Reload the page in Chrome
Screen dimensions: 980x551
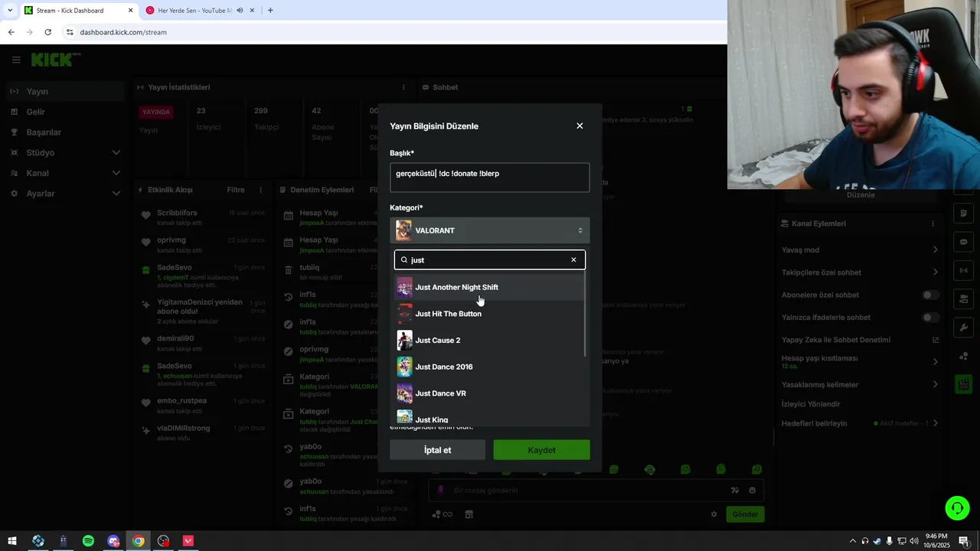click(x=47, y=32)
